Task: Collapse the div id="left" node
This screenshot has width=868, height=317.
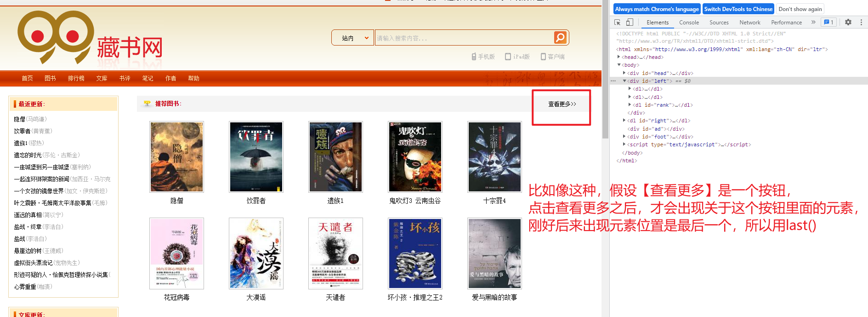Action: [x=624, y=81]
